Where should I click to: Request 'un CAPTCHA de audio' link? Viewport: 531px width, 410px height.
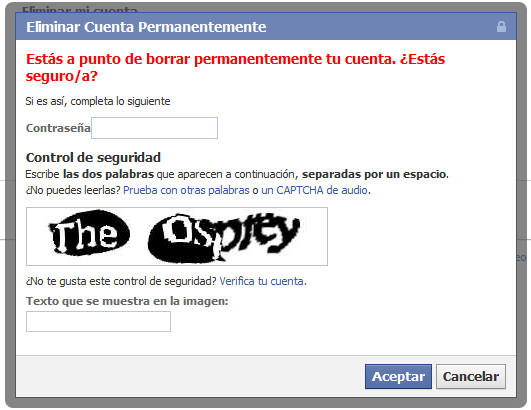coord(314,190)
